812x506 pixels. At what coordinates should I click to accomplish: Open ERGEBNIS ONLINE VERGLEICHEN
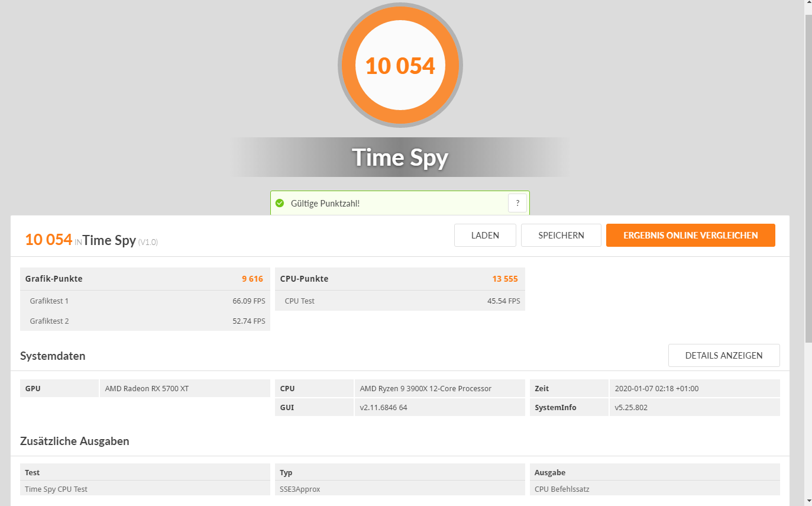[x=690, y=235]
